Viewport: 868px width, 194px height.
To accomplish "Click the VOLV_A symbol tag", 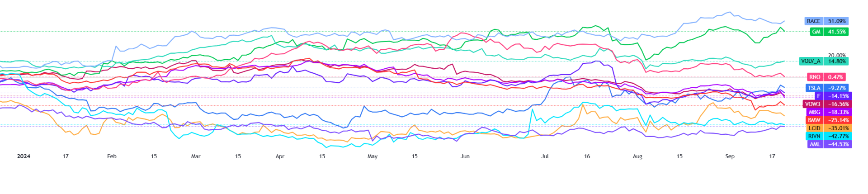I will click(811, 61).
